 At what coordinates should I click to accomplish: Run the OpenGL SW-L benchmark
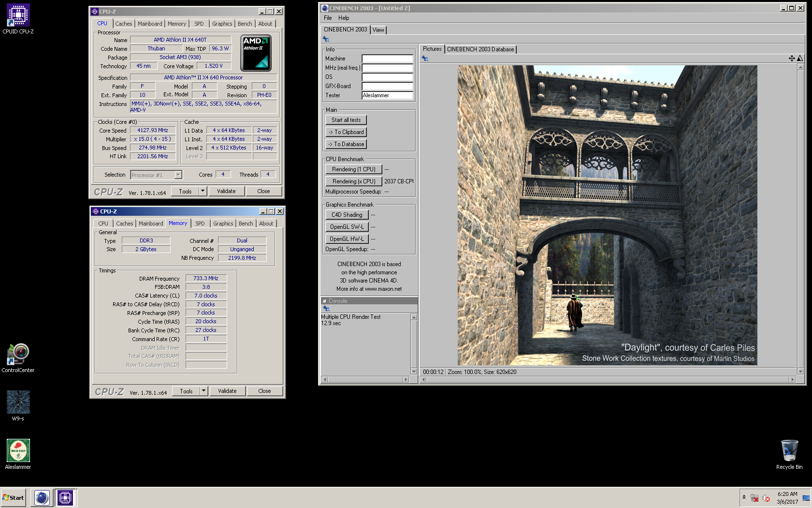coord(347,227)
